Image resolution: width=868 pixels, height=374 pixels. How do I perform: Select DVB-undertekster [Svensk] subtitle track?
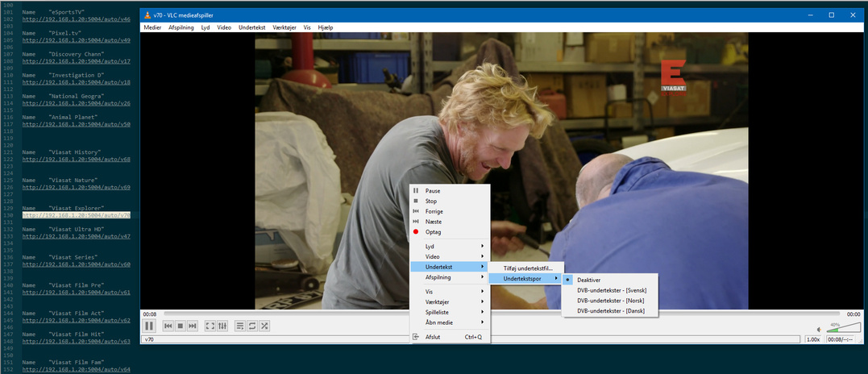pos(610,290)
